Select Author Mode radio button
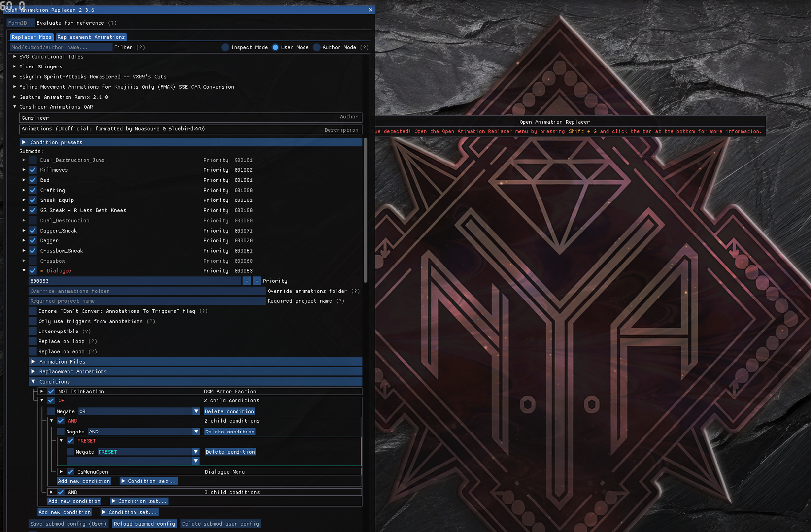This screenshot has width=811, height=532. 317,47
